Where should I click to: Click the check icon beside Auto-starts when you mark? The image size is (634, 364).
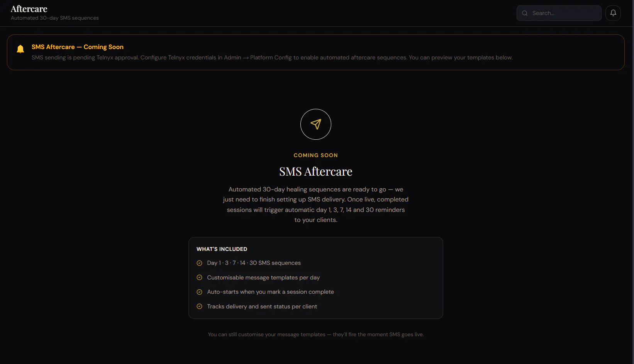point(199,292)
